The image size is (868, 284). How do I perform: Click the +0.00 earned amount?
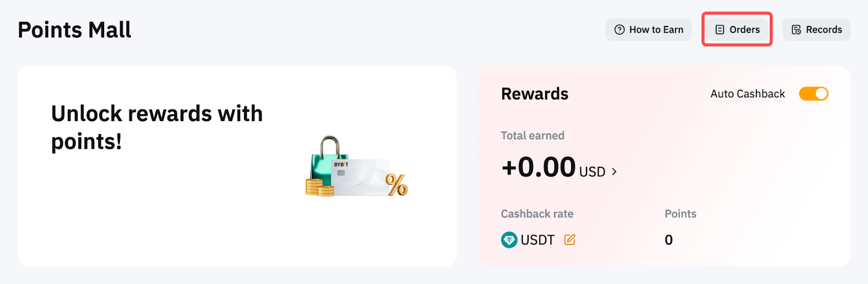539,167
